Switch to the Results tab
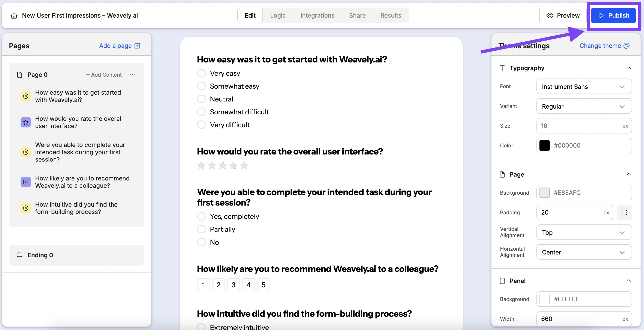Screen dimensions: 644x330 tap(391, 15)
